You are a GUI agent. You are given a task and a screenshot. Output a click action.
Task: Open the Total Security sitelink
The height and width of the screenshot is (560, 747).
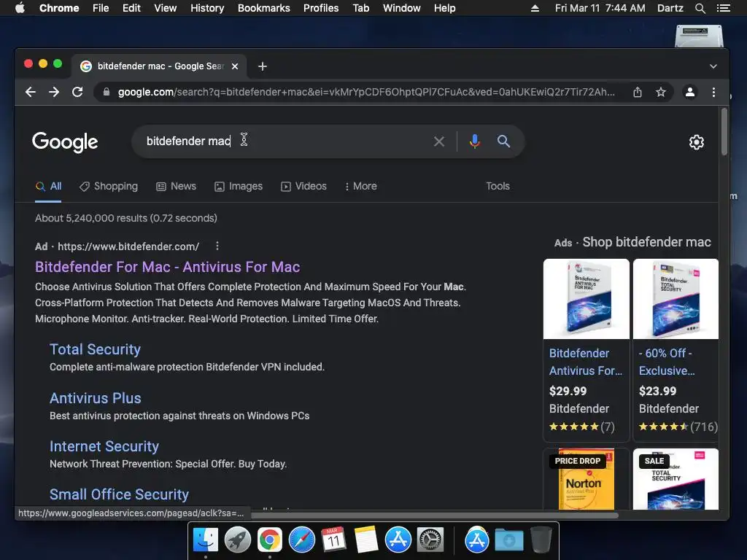(x=95, y=349)
